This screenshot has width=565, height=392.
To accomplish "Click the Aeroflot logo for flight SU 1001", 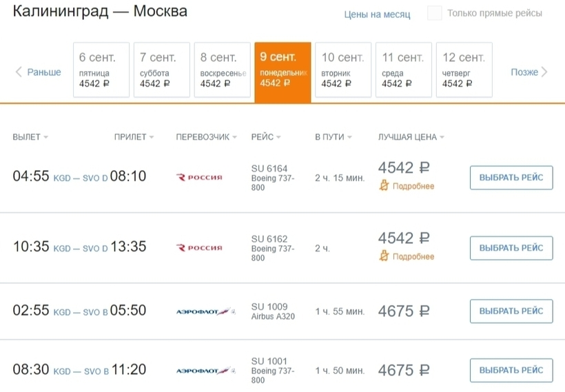I will (205, 371).
